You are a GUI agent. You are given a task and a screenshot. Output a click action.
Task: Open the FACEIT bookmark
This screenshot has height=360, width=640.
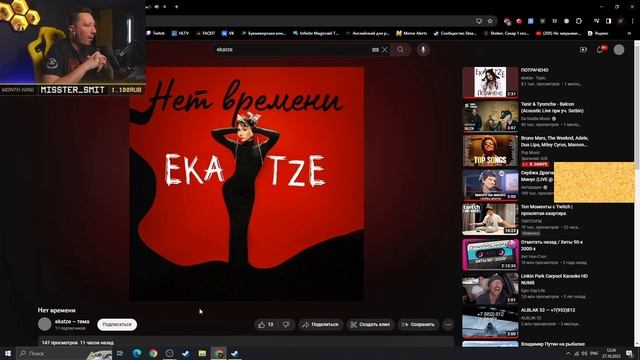coord(205,33)
